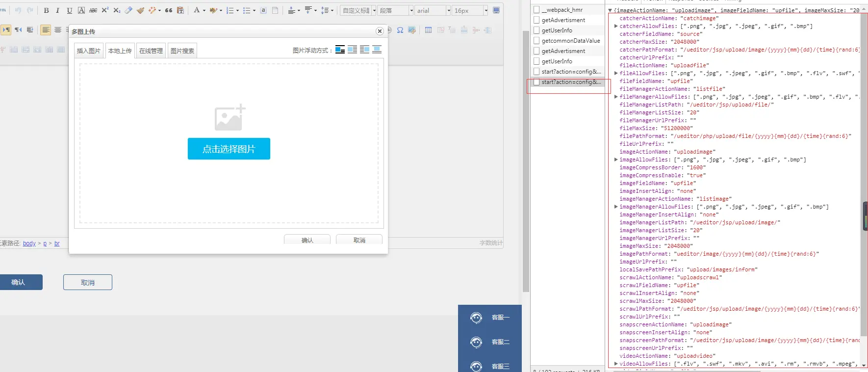
Task: Confirm the upload dialog with 确认
Action: point(307,240)
